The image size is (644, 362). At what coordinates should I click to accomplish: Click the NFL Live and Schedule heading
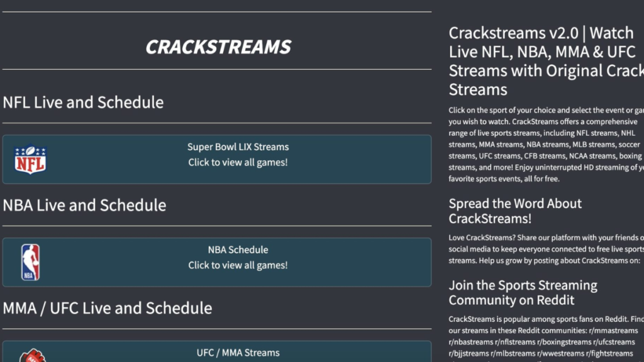(83, 102)
